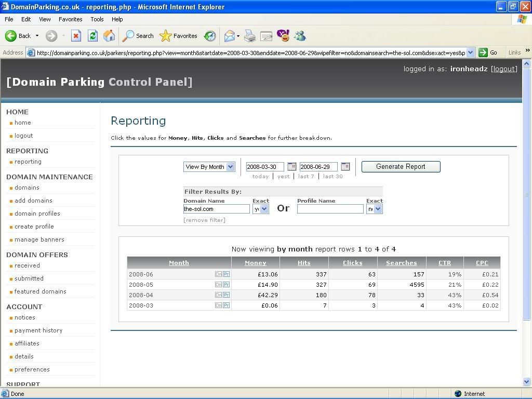532x399 pixels.
Task: Go to payment history in sidebar
Action: [x=38, y=330]
